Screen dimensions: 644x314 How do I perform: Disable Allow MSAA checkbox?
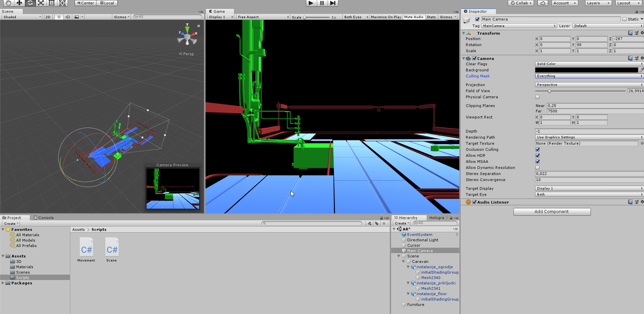pos(537,162)
